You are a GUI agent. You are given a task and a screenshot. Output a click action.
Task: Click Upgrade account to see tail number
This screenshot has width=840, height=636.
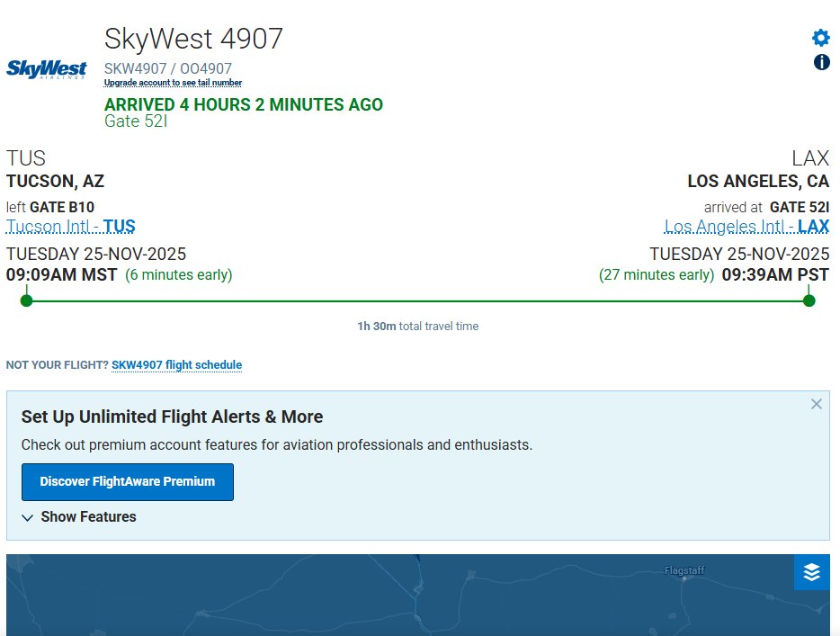(x=173, y=83)
